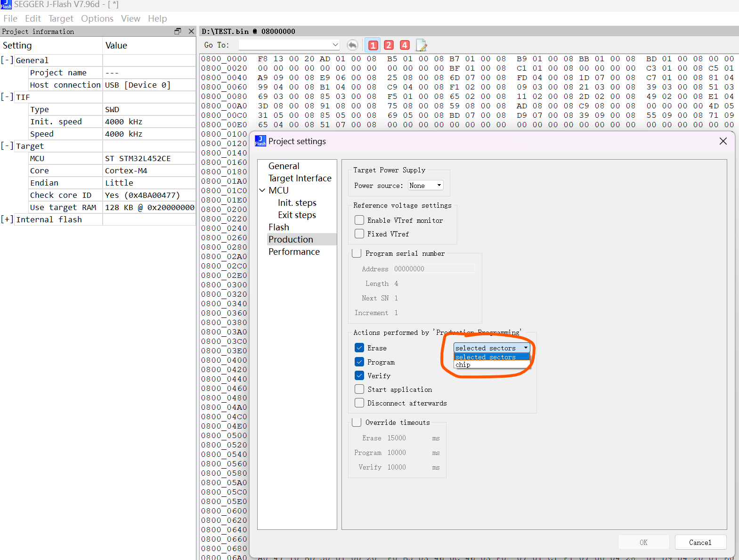Enable Disconnect afterwards checkbox

click(359, 403)
